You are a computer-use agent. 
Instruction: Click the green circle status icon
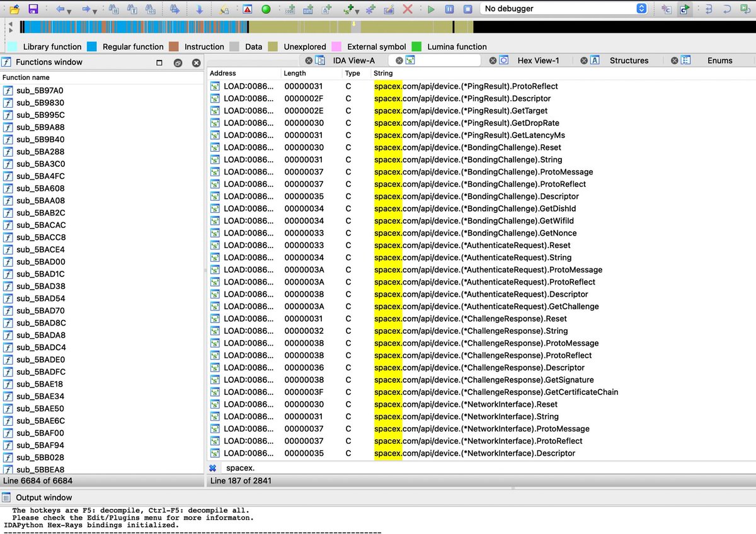click(266, 9)
